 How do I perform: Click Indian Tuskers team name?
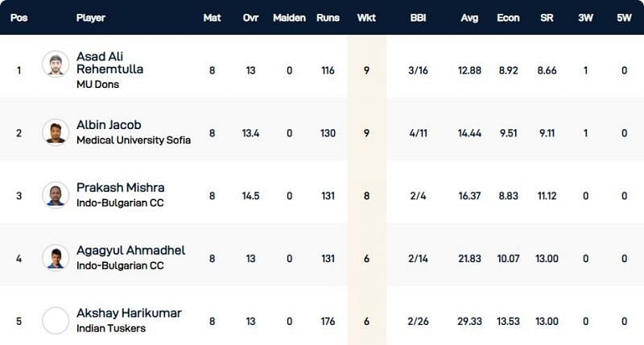click(112, 328)
